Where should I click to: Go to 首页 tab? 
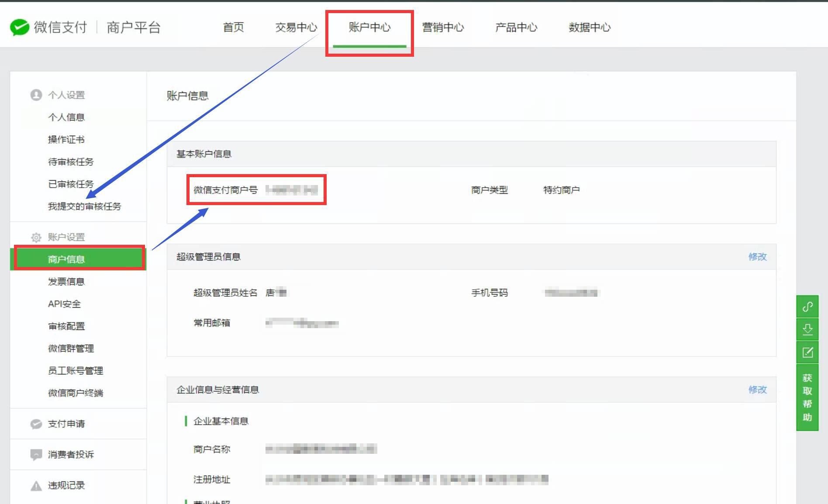[x=233, y=27]
